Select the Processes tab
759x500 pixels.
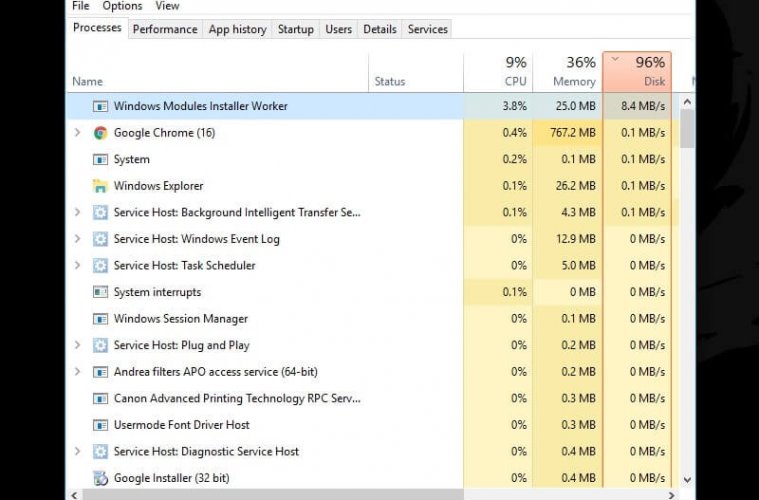click(97, 28)
